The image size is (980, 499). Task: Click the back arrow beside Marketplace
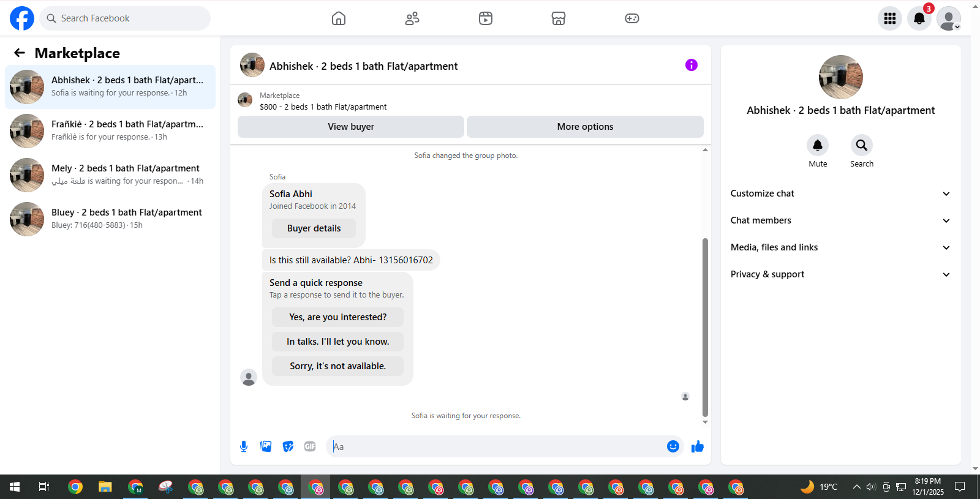pos(20,53)
